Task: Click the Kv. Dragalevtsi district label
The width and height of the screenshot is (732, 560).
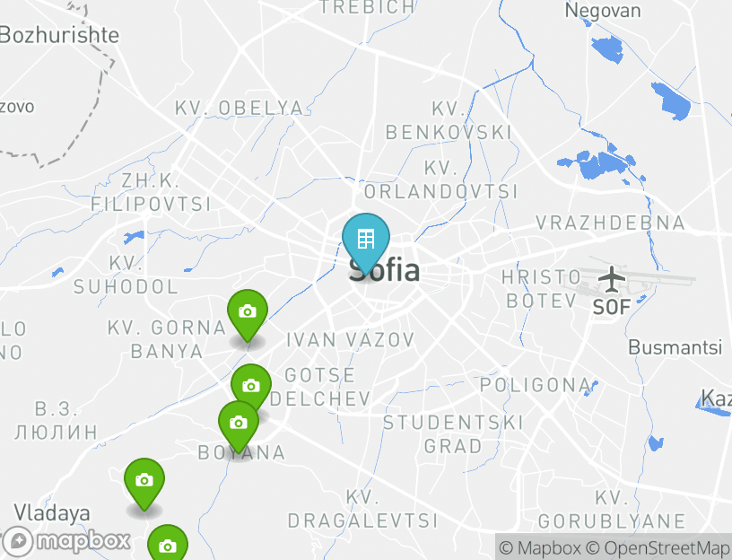Action: (x=362, y=509)
